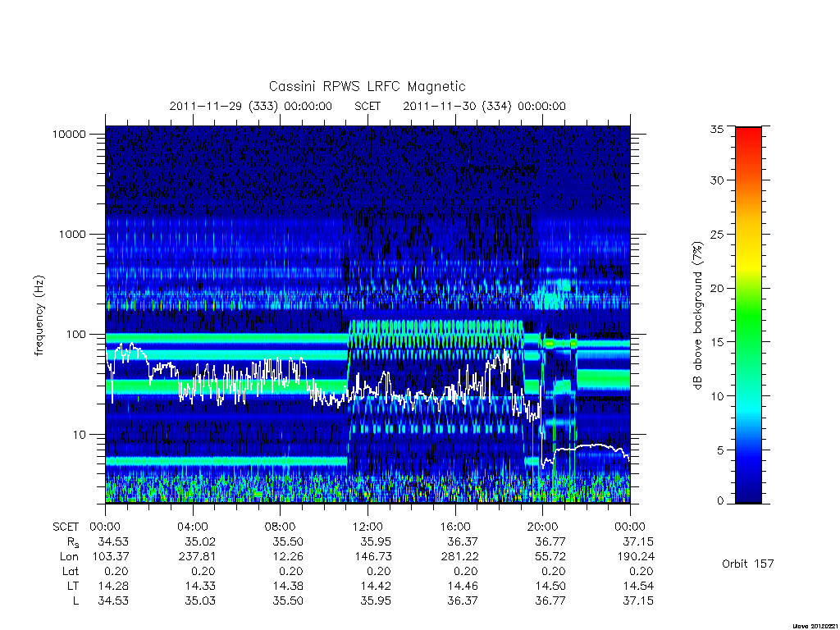Click the 'frequency (Hz)' axis label
Image resolution: width=840 pixels, height=630 pixels.
pyautogui.click(x=39, y=315)
